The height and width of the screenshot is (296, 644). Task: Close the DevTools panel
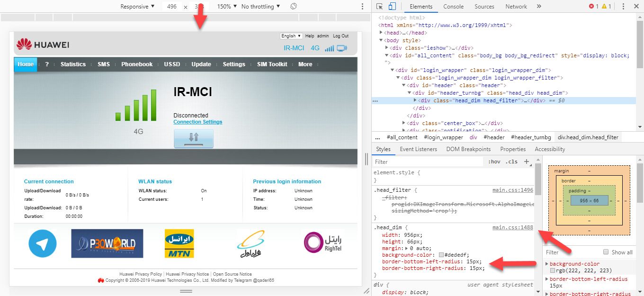(x=635, y=7)
